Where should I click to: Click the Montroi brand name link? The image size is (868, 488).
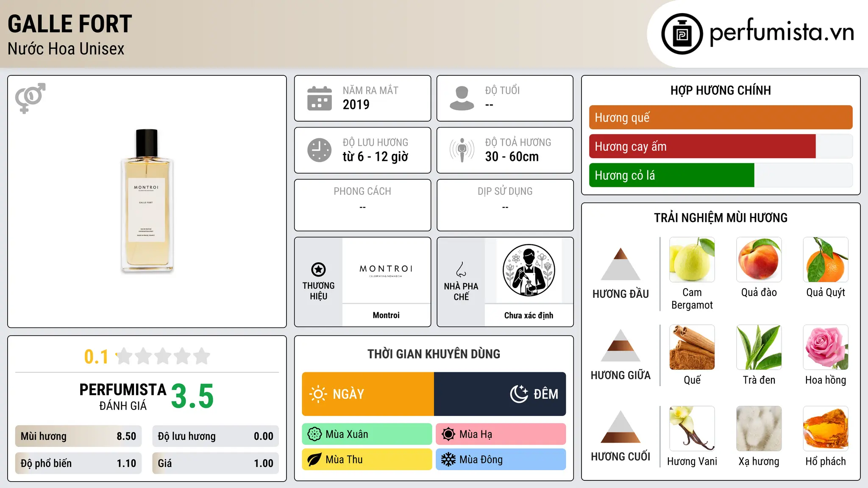386,315
